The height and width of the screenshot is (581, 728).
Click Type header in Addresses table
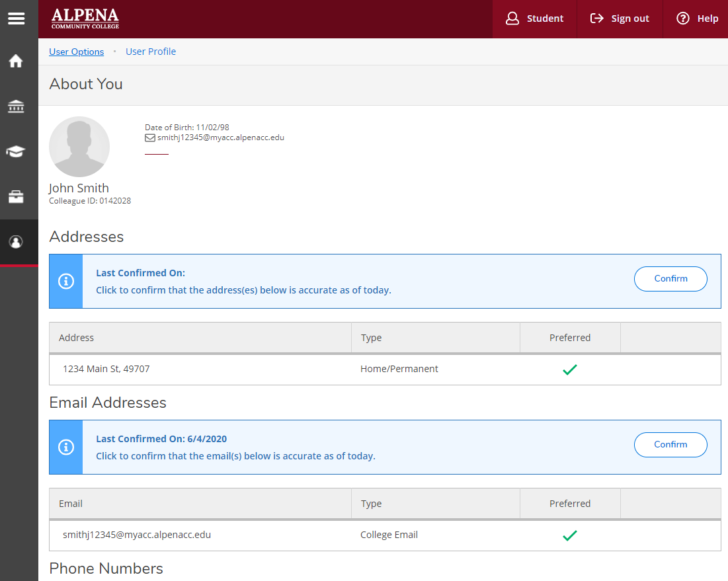(x=436, y=338)
